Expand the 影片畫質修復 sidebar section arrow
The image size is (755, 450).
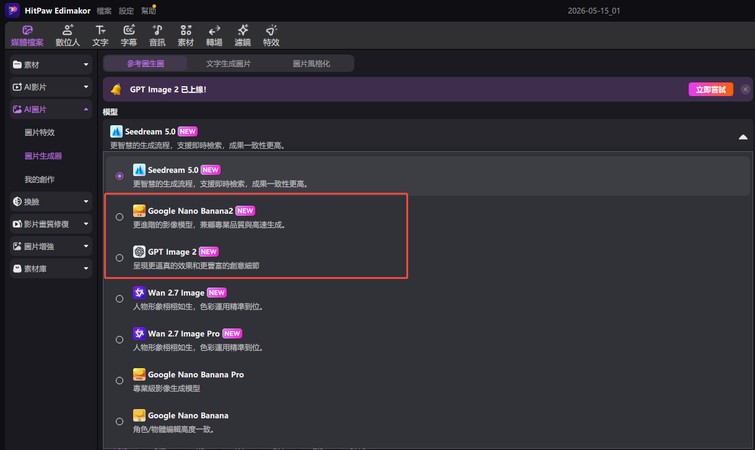point(86,224)
